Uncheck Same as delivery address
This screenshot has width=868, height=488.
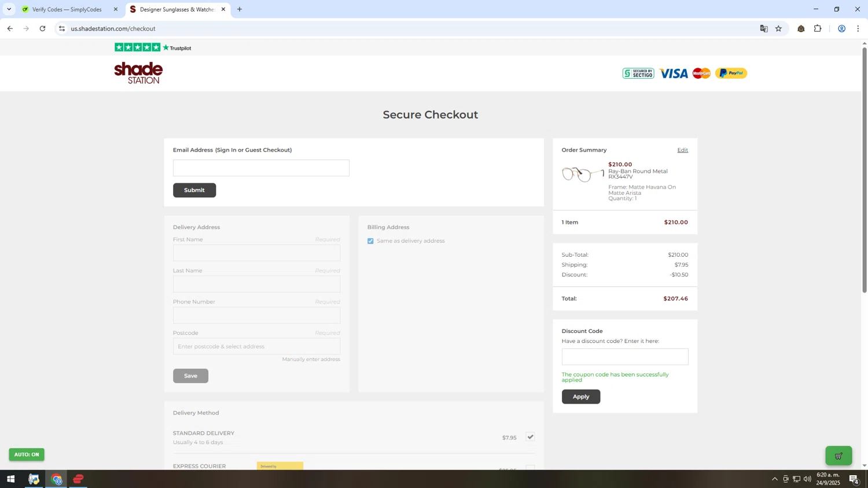[x=370, y=241]
